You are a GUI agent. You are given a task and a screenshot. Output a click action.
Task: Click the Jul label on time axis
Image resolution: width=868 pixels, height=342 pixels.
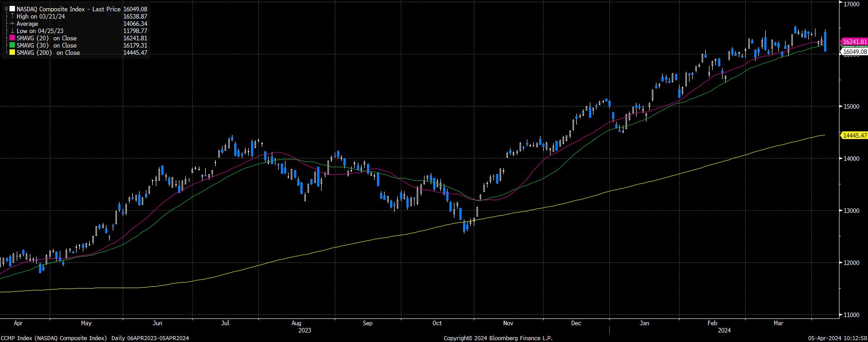[x=225, y=323]
